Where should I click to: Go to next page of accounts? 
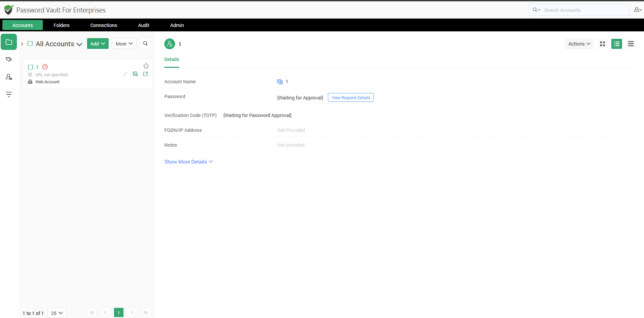pyautogui.click(x=132, y=313)
